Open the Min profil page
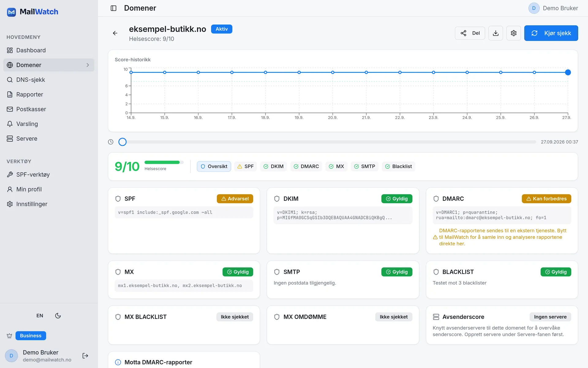This screenshot has height=368, width=588. 49,189
